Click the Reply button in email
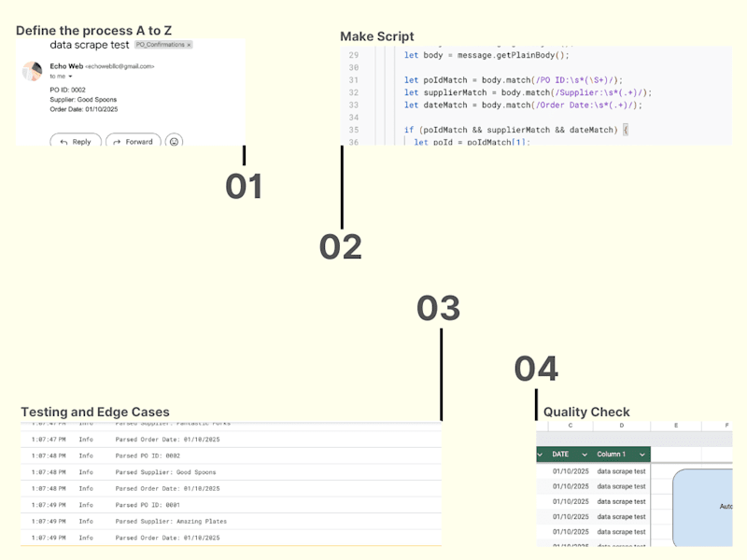Viewport: 747px width, 560px height. pos(76,141)
